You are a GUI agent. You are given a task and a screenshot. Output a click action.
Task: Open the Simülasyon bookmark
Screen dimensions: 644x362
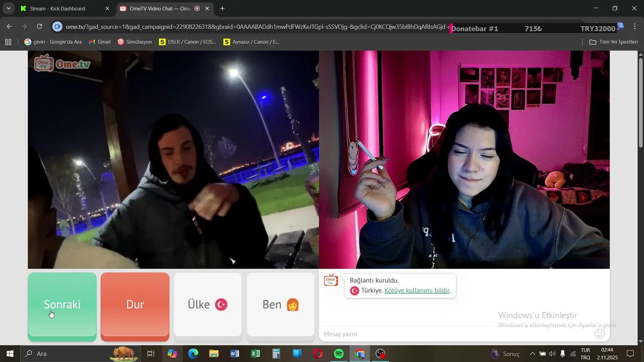click(134, 42)
